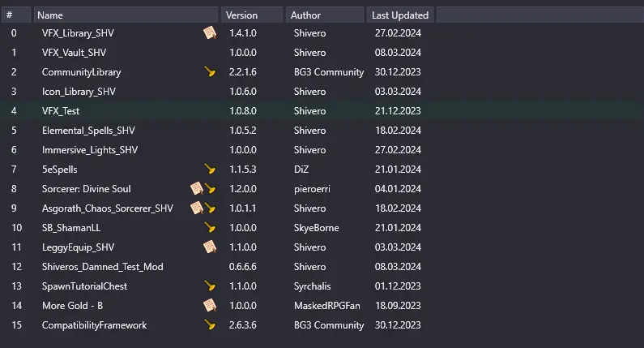Select the Immersive_Lights_SHV row
Viewport: 644px width, 348px height.
[322, 150]
